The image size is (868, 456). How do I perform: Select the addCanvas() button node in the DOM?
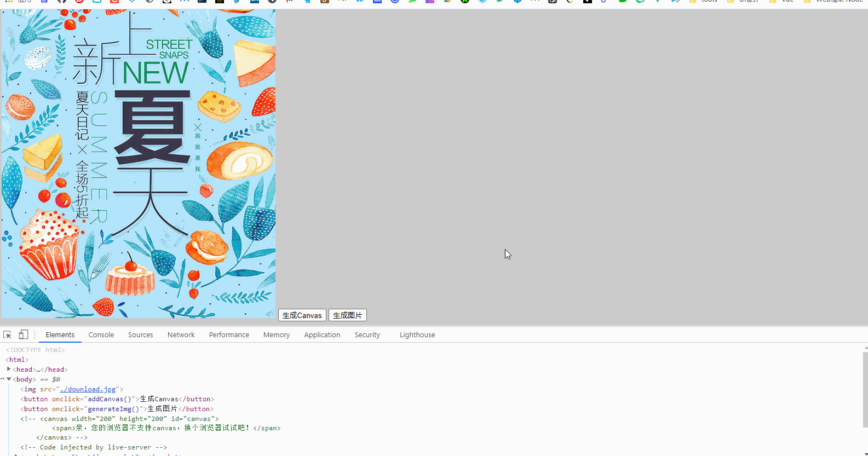coord(117,399)
